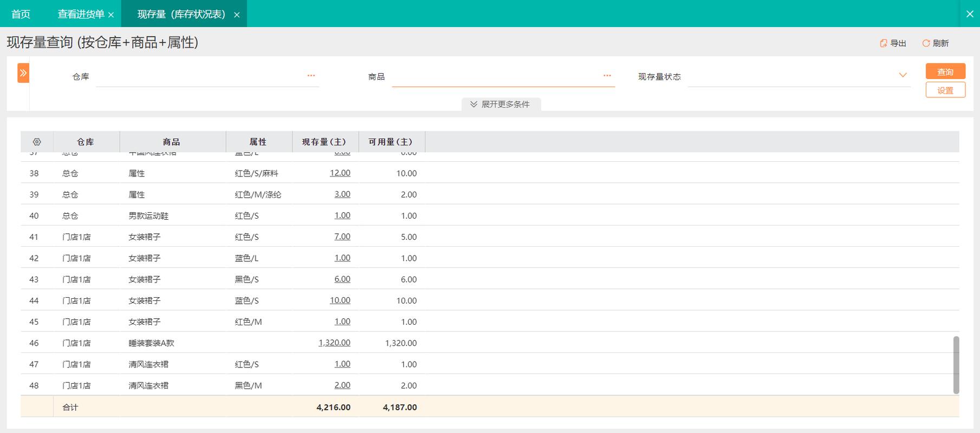Open the table column settings gear
The height and width of the screenshot is (433, 980).
(x=37, y=142)
